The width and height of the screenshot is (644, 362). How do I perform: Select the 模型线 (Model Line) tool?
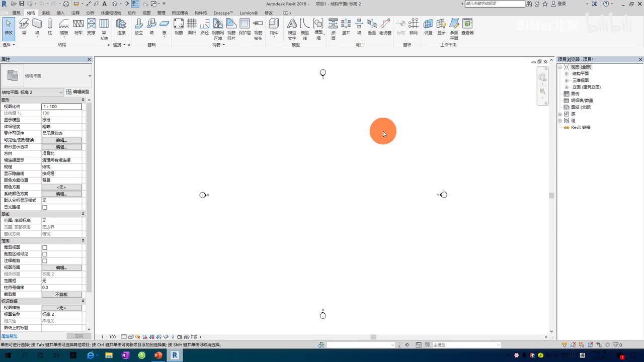pos(305,29)
